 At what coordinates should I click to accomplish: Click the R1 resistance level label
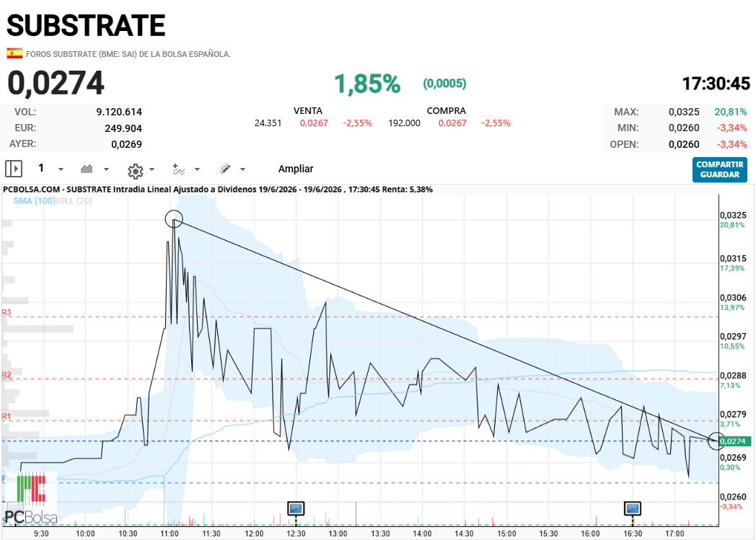6,417
